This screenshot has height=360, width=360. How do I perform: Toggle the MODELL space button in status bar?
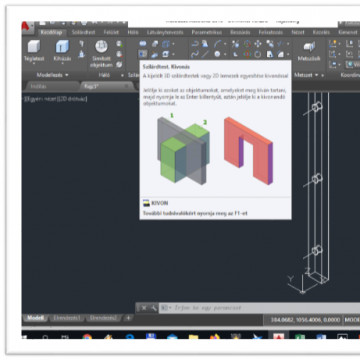(351, 320)
